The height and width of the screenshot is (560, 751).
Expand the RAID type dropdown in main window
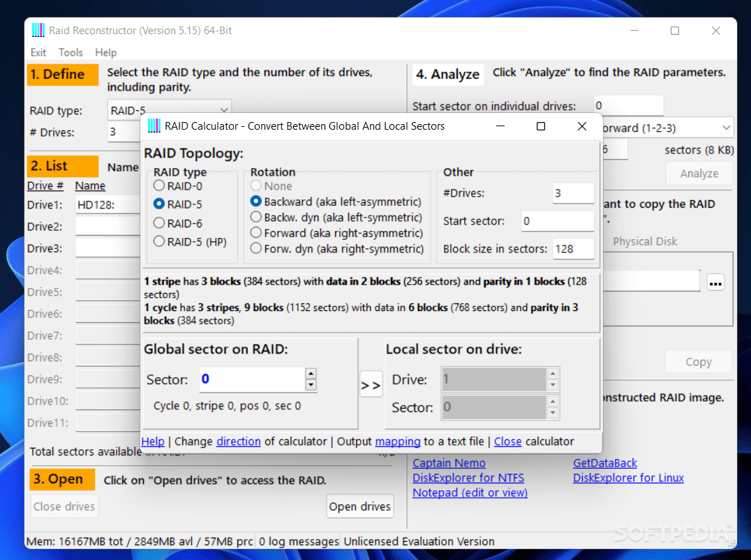(223, 110)
